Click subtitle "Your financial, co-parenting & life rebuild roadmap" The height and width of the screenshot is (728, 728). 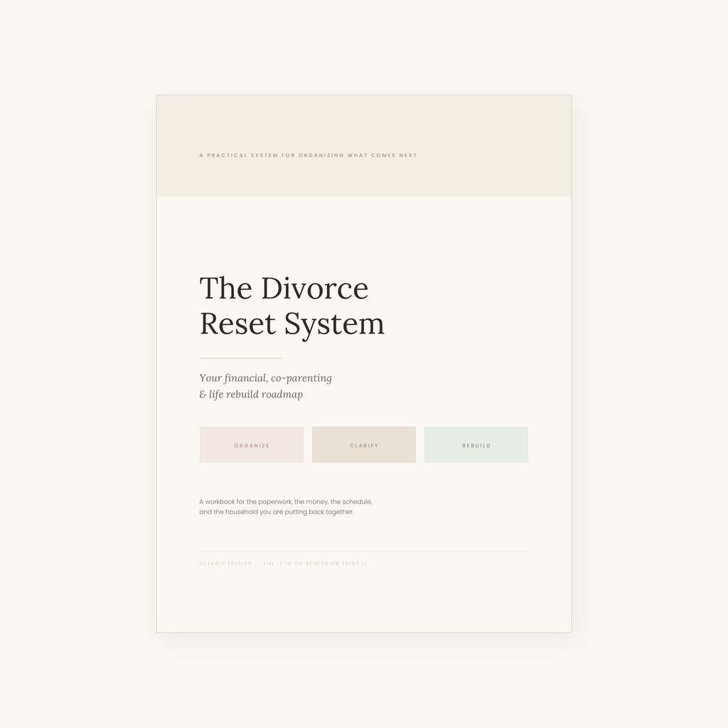266,386
